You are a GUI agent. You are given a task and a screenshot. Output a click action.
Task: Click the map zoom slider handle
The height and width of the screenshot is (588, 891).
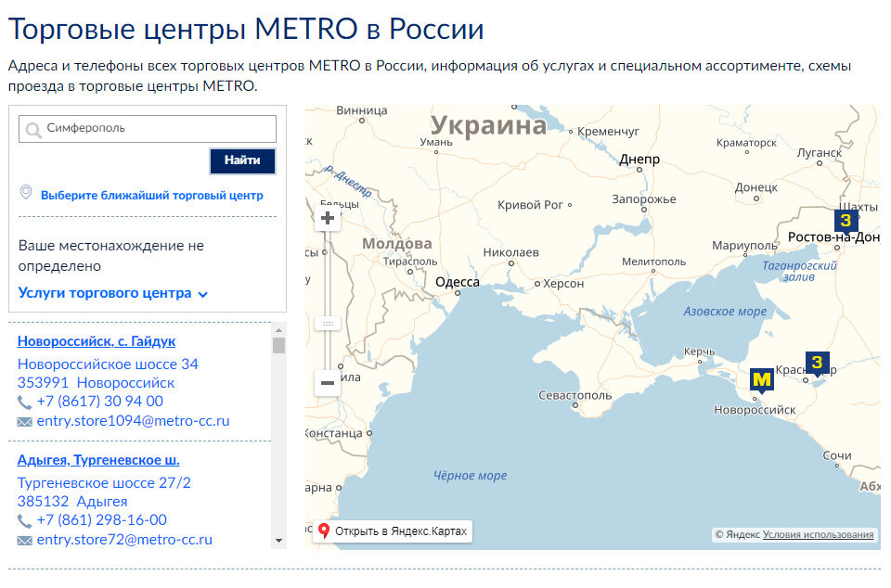(x=328, y=324)
